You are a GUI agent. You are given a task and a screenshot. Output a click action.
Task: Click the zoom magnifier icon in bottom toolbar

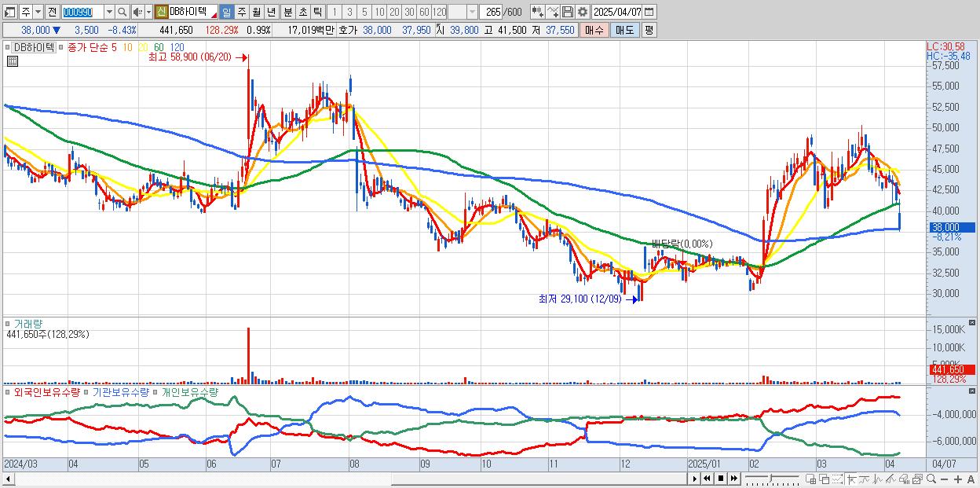pyautogui.click(x=931, y=479)
